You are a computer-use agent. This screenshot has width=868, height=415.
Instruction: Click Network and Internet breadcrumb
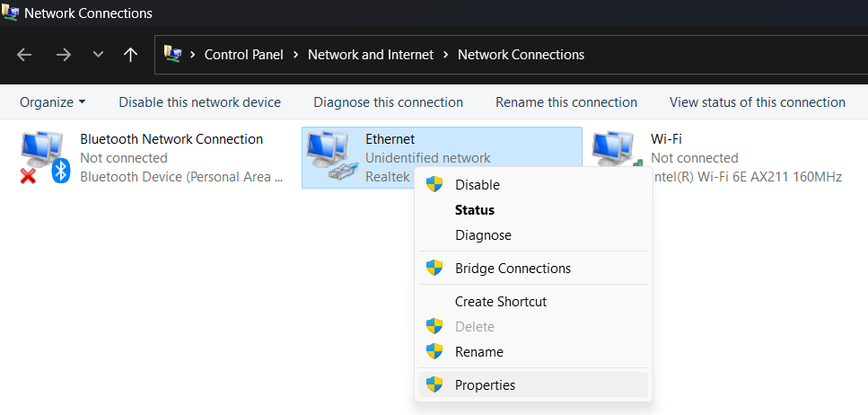[x=371, y=55]
